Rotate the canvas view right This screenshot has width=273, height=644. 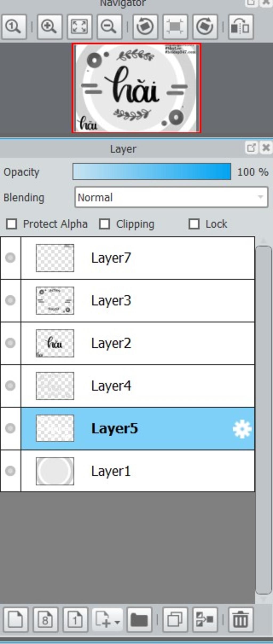coord(205,27)
